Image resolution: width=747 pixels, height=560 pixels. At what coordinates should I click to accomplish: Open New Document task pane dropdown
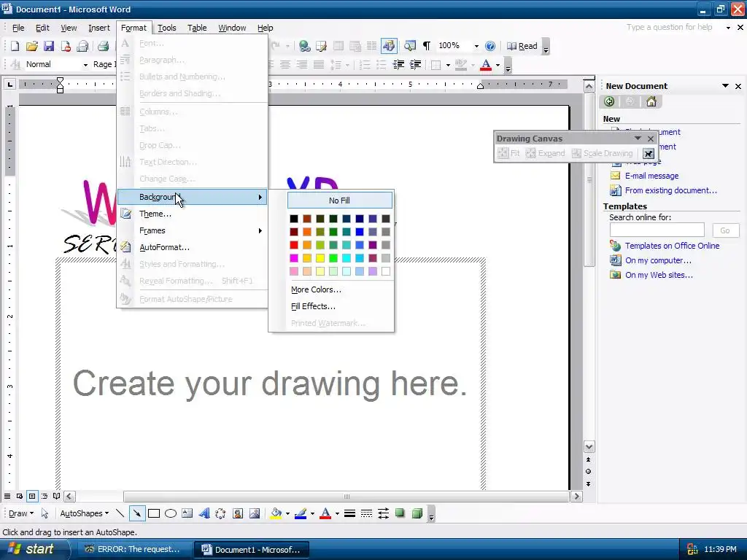pyautogui.click(x=725, y=86)
